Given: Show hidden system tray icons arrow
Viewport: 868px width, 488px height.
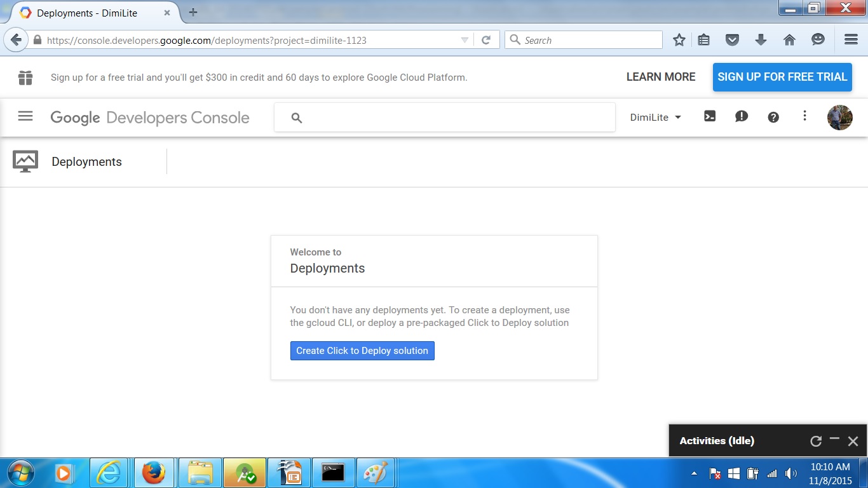Looking at the screenshot, I should tap(694, 473).
